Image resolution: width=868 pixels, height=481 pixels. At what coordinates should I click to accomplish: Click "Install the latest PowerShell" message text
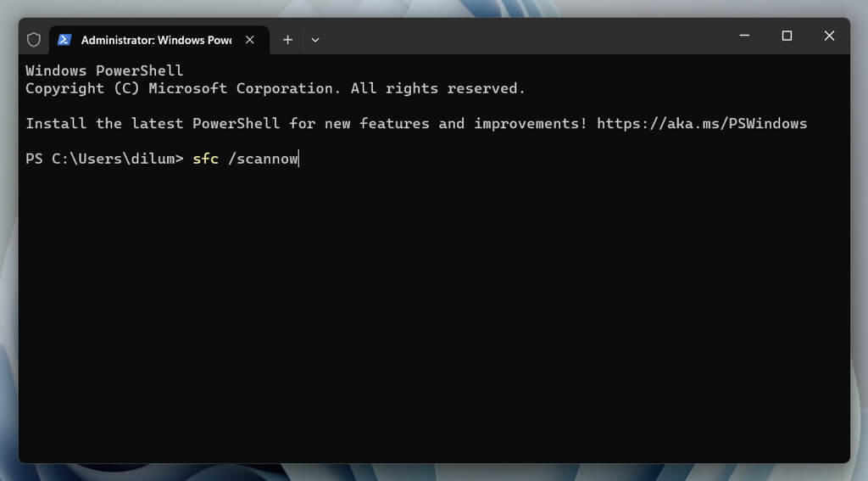point(153,124)
